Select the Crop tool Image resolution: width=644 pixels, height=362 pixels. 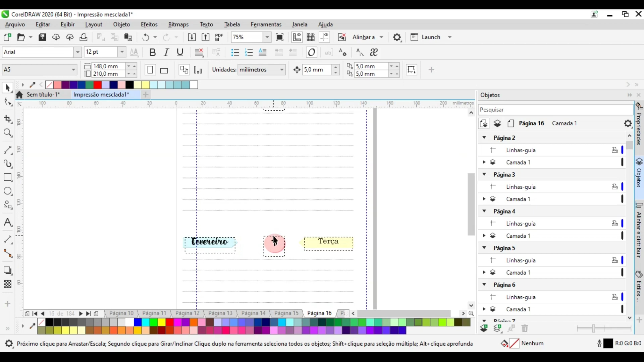coord(8,119)
